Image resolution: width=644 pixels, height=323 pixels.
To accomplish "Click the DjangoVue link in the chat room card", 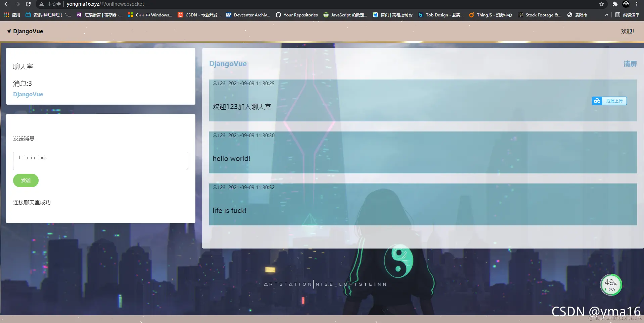I will (28, 94).
